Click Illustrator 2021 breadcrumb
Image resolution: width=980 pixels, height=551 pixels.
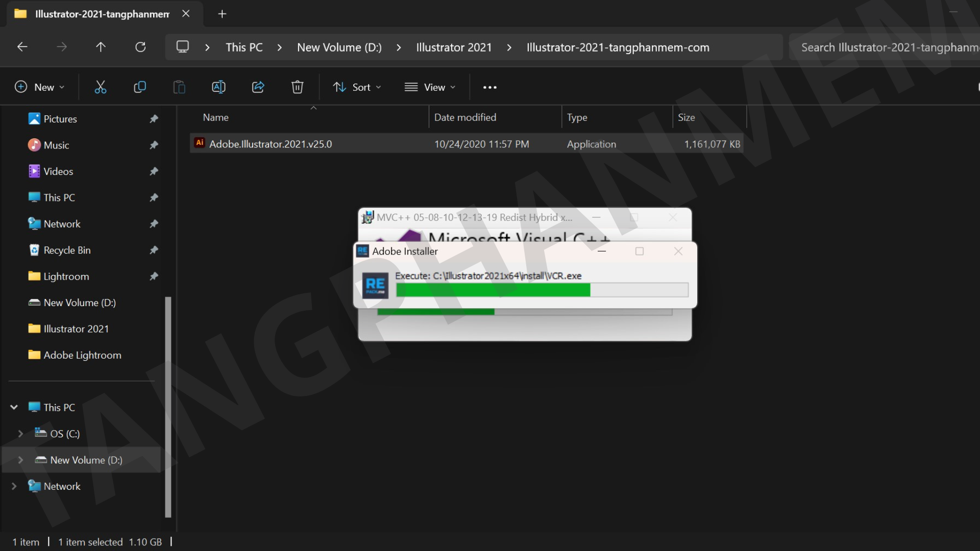pyautogui.click(x=454, y=47)
